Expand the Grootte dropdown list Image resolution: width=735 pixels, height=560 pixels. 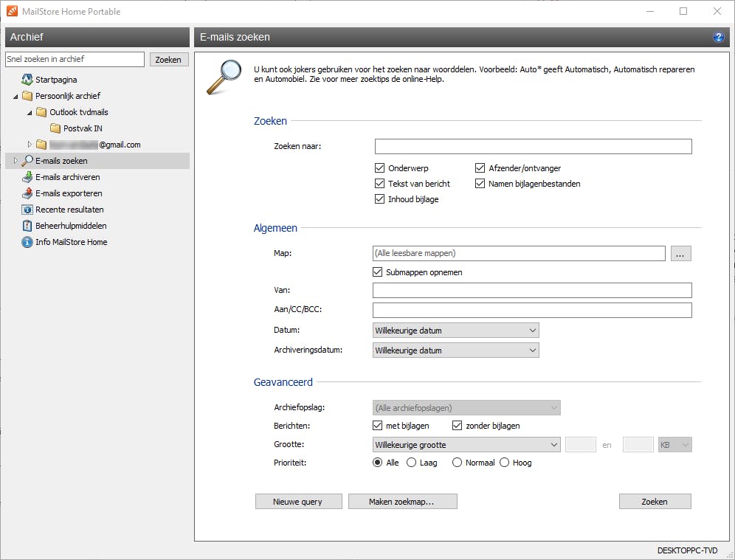(466, 445)
